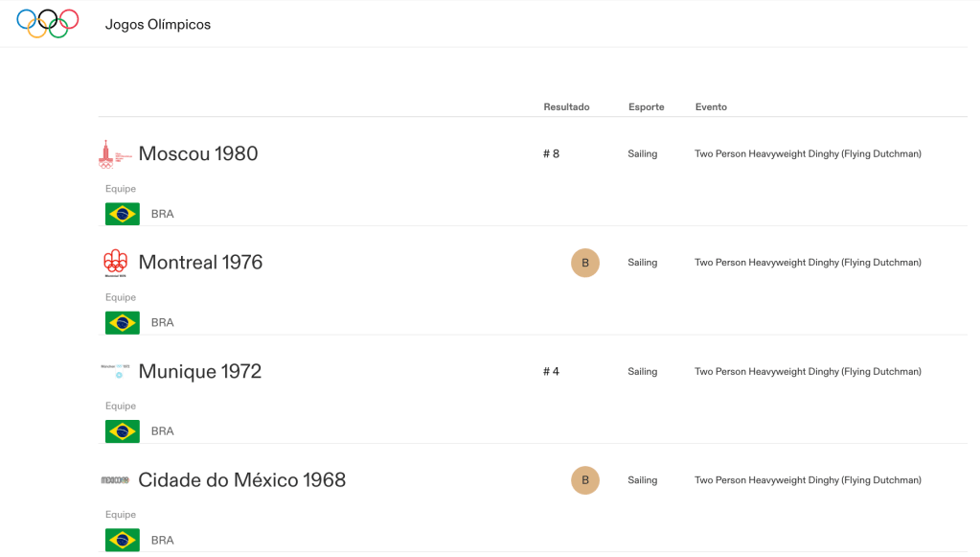
Task: Open the Munique 1972 games link
Action: point(200,371)
